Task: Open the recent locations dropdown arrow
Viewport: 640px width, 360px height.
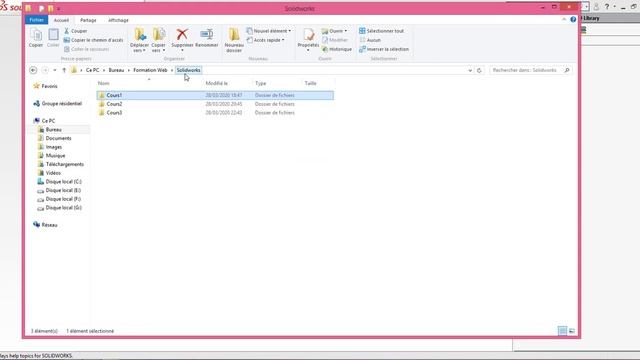Action: [55, 70]
